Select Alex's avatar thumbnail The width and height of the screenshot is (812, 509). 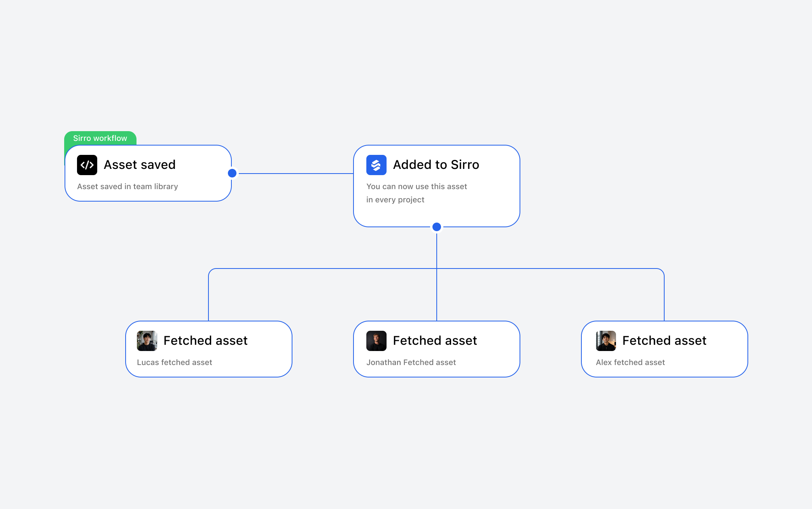(x=606, y=341)
